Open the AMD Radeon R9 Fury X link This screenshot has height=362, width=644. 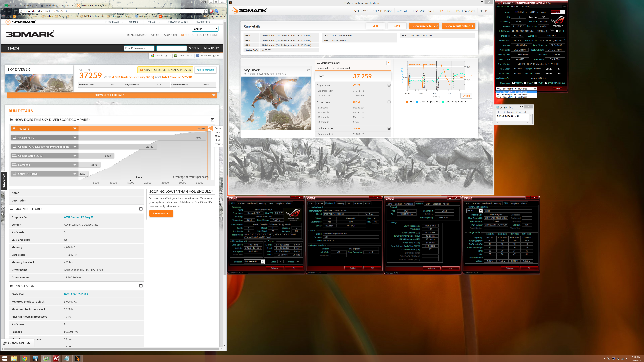(78, 217)
